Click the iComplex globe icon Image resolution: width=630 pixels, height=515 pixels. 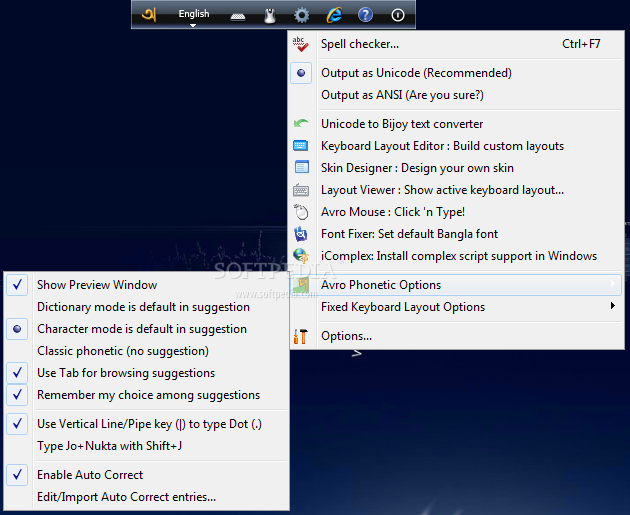(x=301, y=255)
